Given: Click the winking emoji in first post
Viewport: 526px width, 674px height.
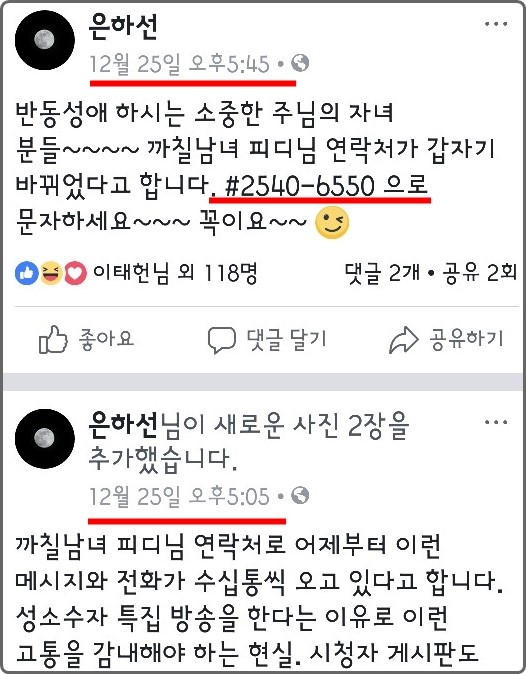Looking at the screenshot, I should coord(332,223).
